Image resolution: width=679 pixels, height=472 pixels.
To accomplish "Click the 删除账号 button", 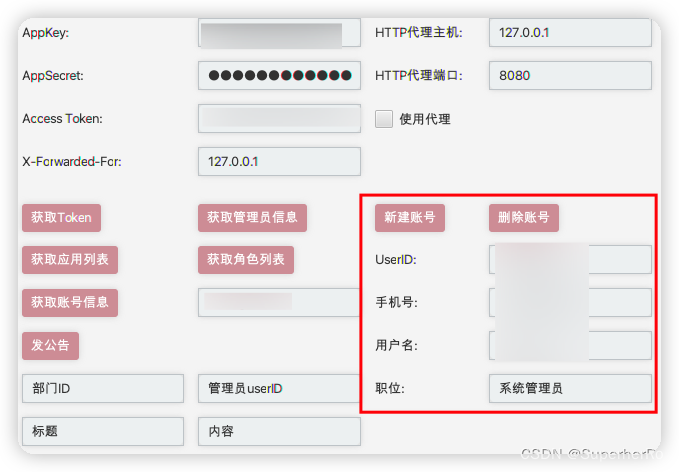I will [x=524, y=218].
